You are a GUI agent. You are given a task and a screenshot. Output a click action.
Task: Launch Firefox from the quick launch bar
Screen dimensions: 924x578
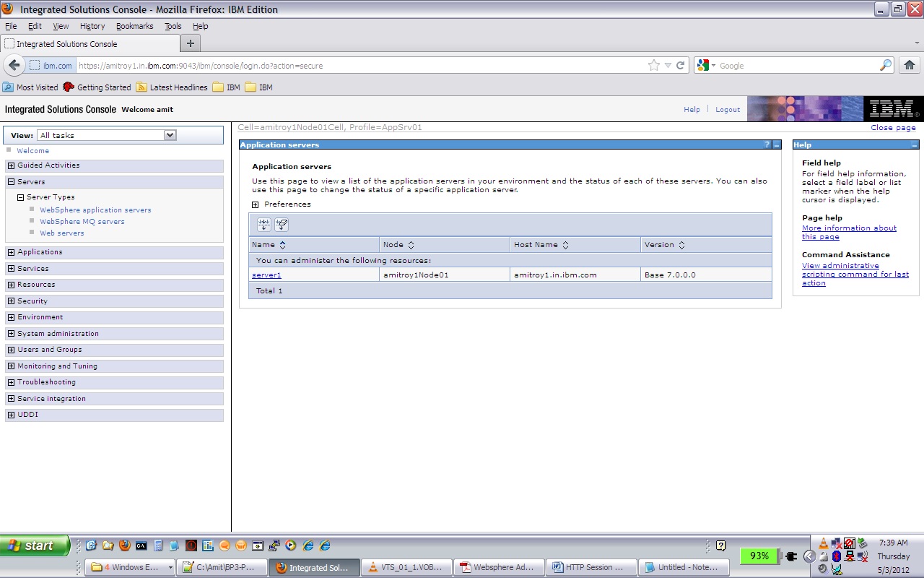coord(125,545)
